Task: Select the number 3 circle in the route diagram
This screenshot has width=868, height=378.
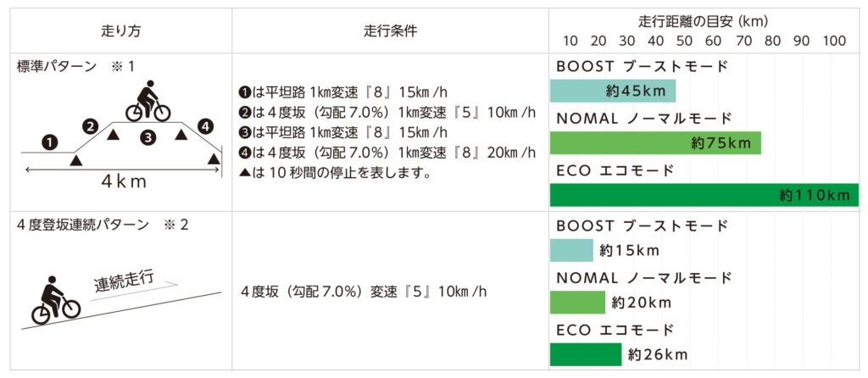Action: coord(147,136)
